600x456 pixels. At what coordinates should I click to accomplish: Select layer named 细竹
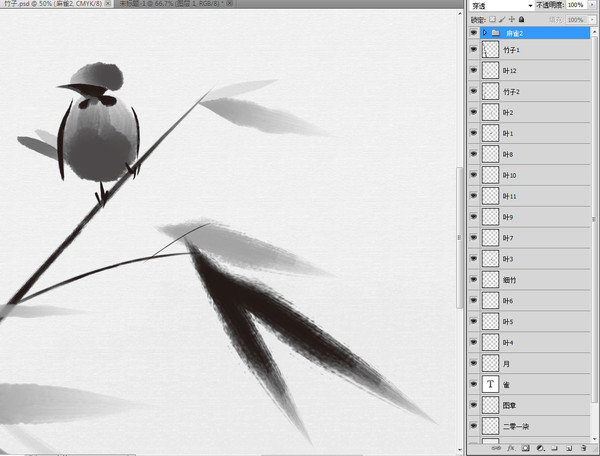click(x=536, y=280)
